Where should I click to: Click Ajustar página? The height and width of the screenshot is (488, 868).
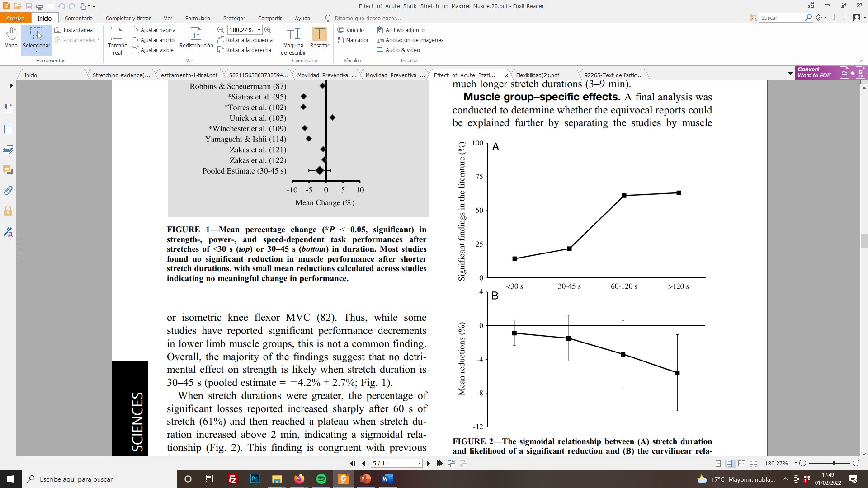[x=153, y=30]
